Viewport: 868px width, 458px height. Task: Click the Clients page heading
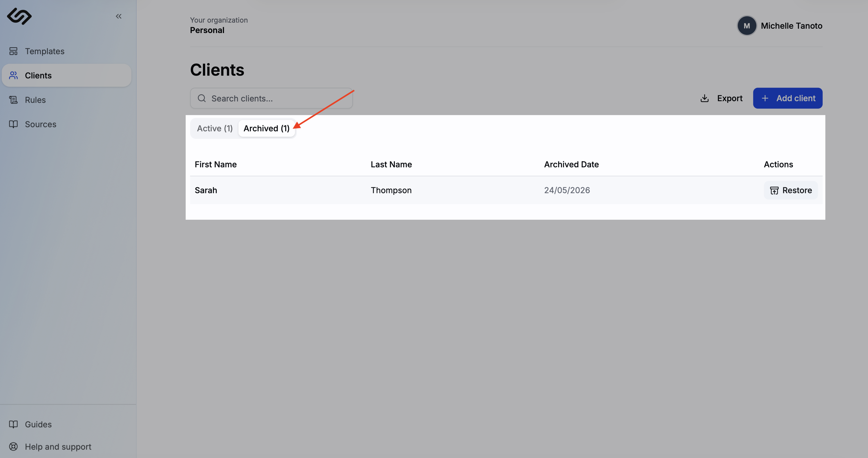point(217,70)
